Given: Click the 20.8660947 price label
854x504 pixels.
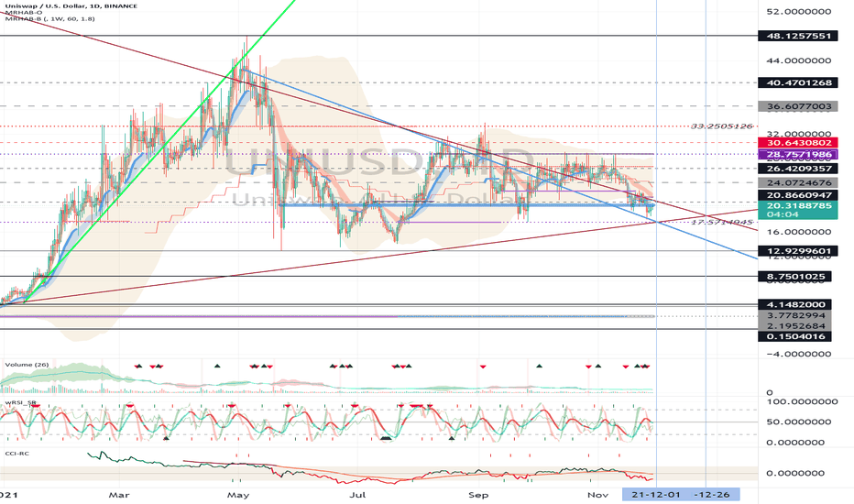Looking at the screenshot, I should (x=798, y=195).
